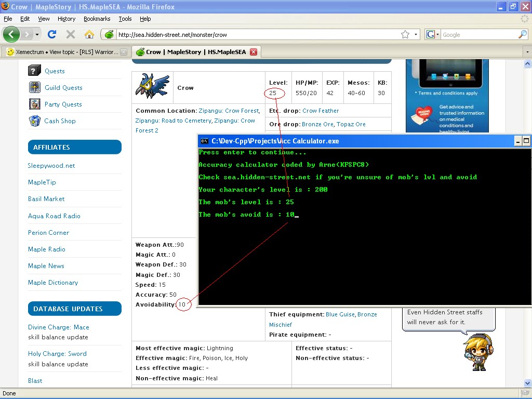Image resolution: width=532 pixels, height=399 pixels.
Task: Click the search magnifying glass icon
Action: (x=523, y=34)
